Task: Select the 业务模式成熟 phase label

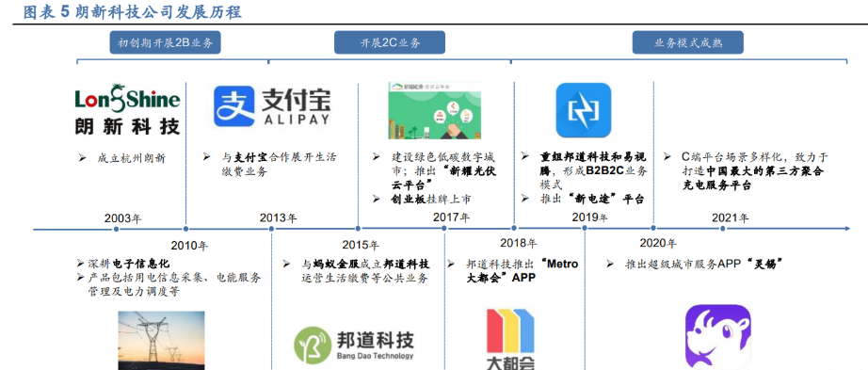Action: pos(687,42)
